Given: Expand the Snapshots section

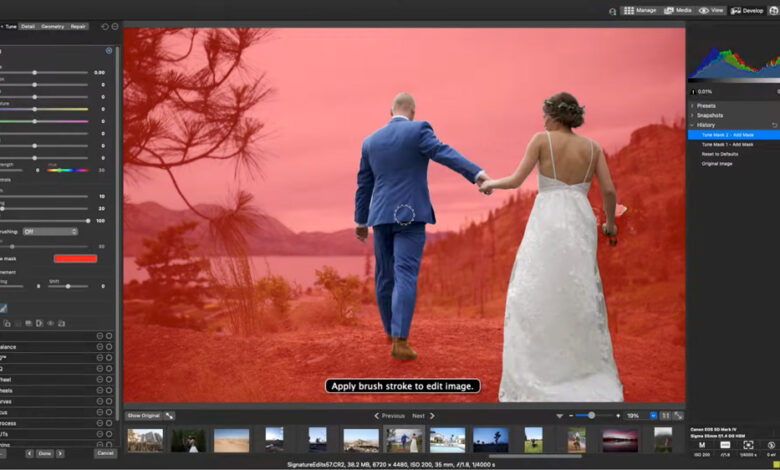Looking at the screenshot, I should (x=692, y=115).
